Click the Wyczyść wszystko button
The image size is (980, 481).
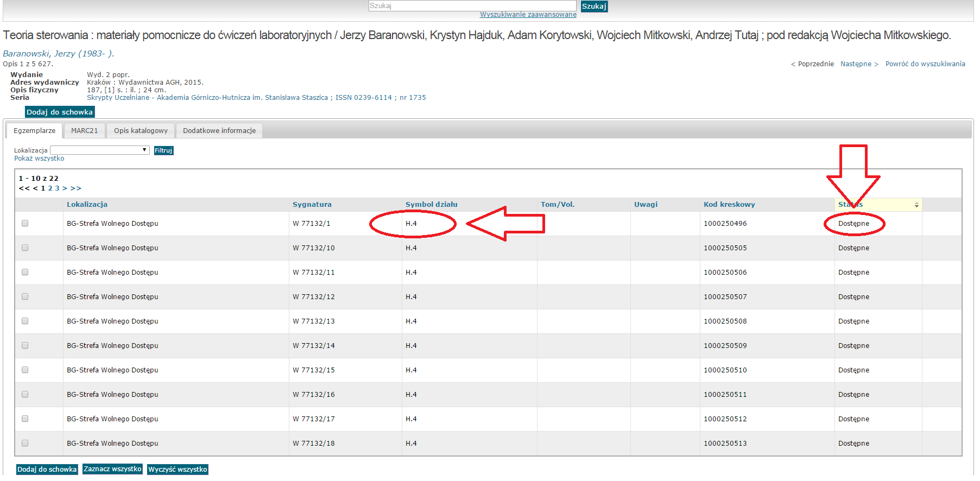pyautogui.click(x=178, y=469)
